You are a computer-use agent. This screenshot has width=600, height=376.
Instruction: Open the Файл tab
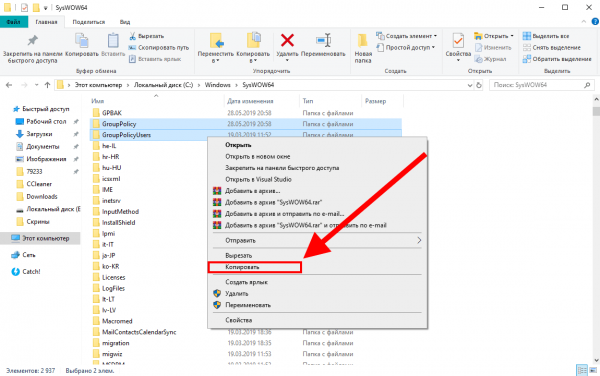(x=14, y=22)
